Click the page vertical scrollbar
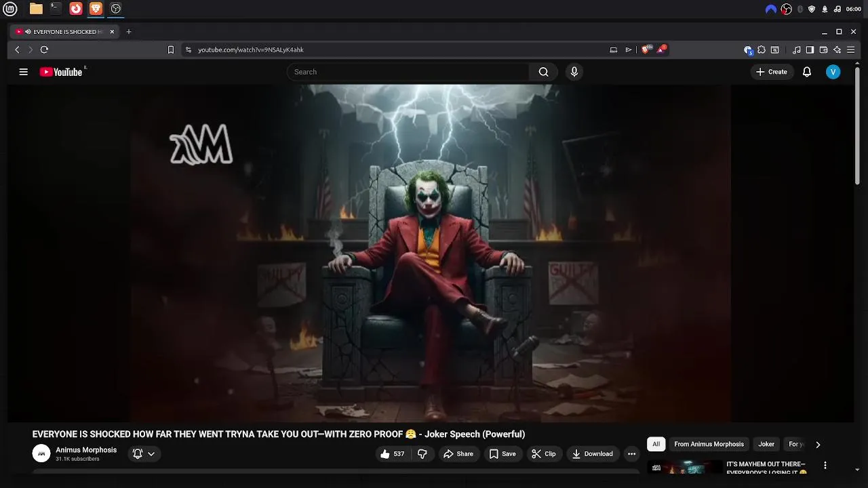Image resolution: width=868 pixels, height=488 pixels. tap(858, 125)
